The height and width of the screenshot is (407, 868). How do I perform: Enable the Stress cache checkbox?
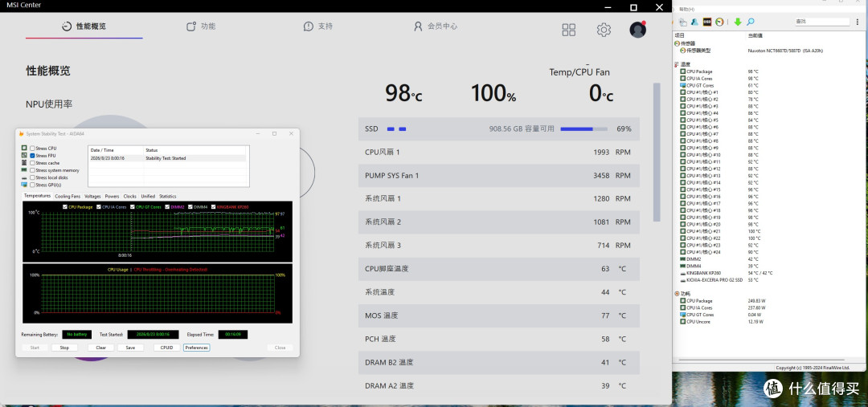pos(32,163)
